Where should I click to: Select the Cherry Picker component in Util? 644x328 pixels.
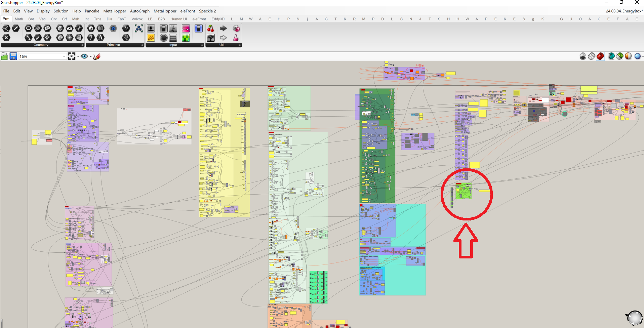(x=211, y=29)
